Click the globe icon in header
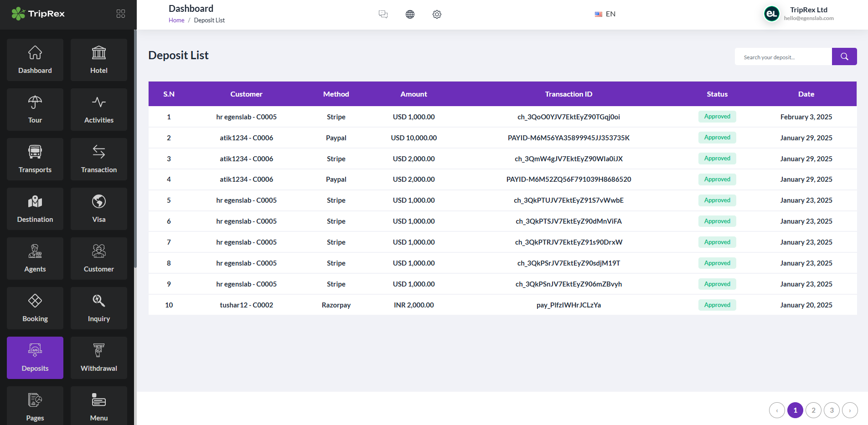 (x=410, y=14)
